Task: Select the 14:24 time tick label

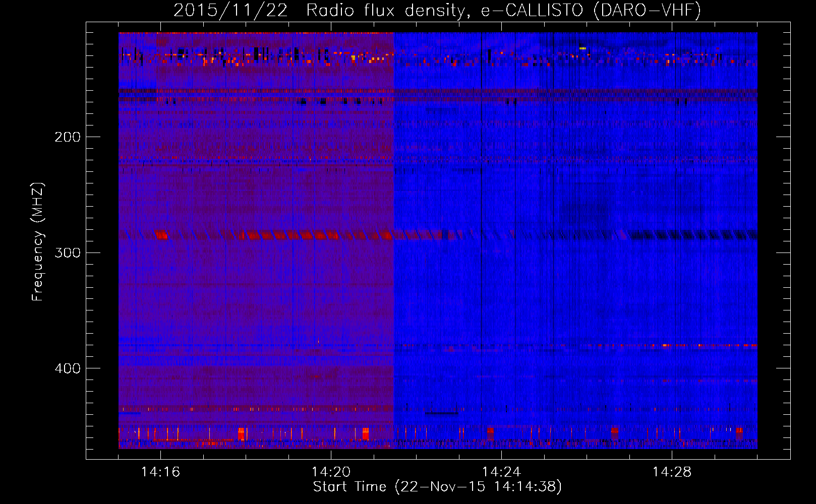Action: coord(501,472)
